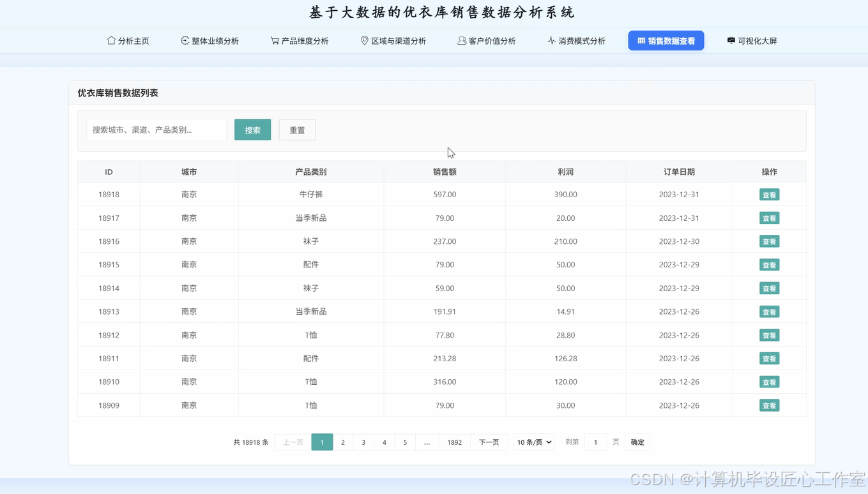Click the 优衣库销售数据列表 panel title
Image resolution: width=868 pixels, height=494 pixels.
tap(118, 93)
